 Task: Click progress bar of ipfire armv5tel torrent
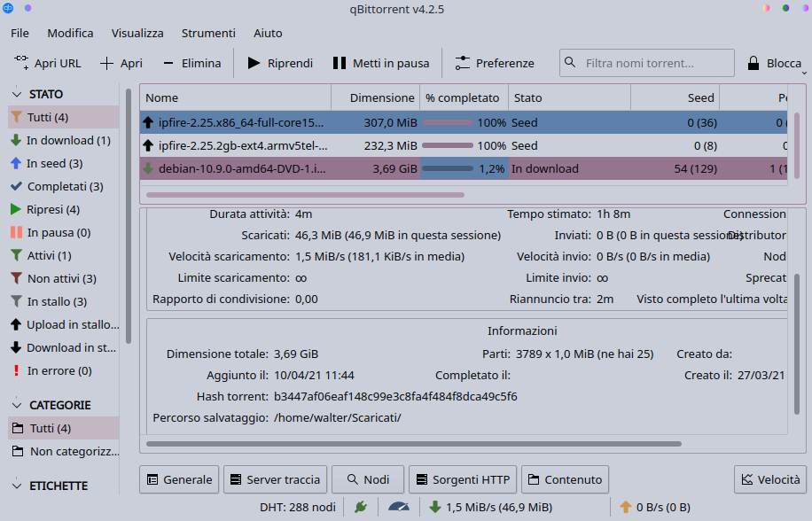pos(448,145)
